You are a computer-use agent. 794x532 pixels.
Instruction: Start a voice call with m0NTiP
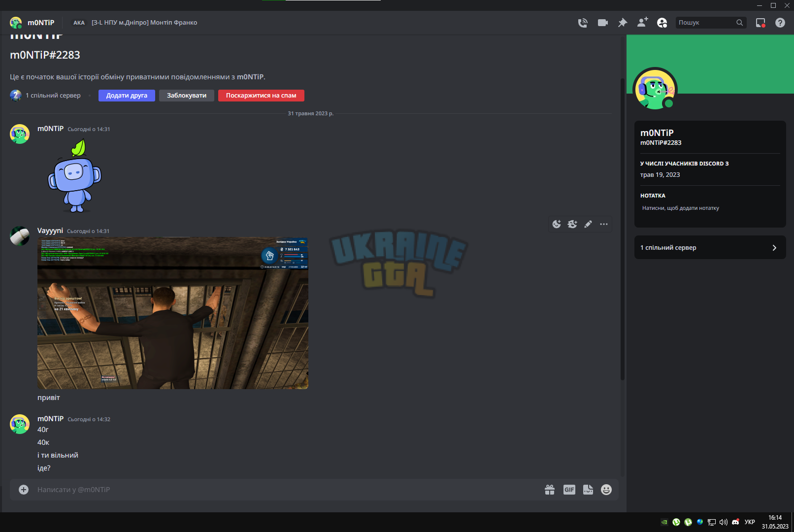[583, 23]
